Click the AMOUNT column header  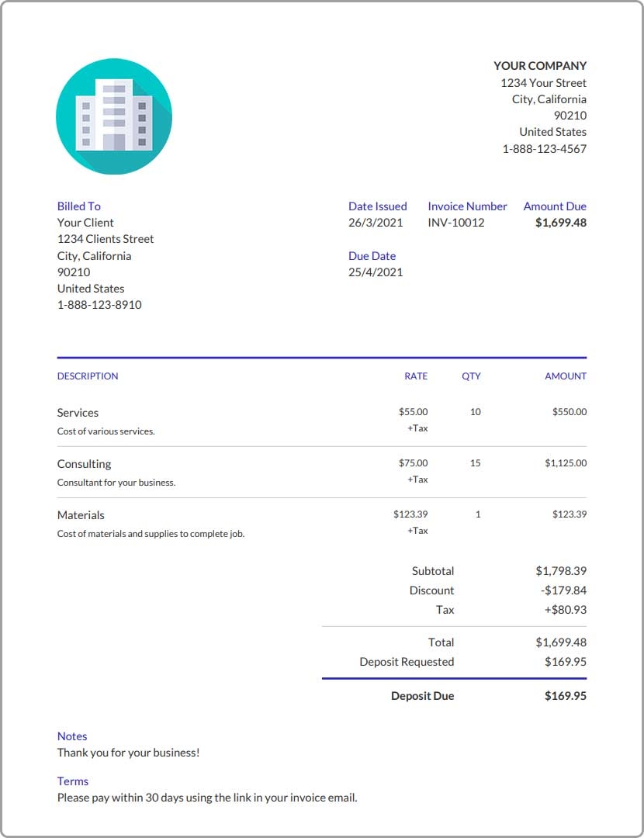click(x=566, y=376)
